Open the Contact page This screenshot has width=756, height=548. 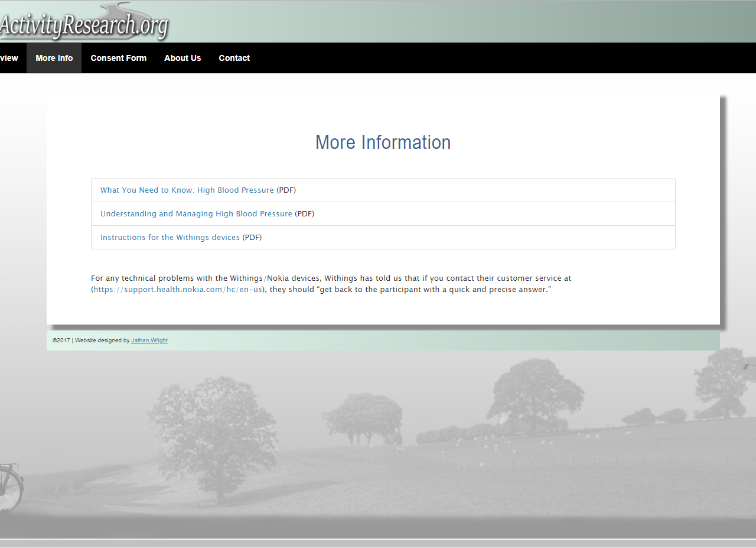(234, 58)
